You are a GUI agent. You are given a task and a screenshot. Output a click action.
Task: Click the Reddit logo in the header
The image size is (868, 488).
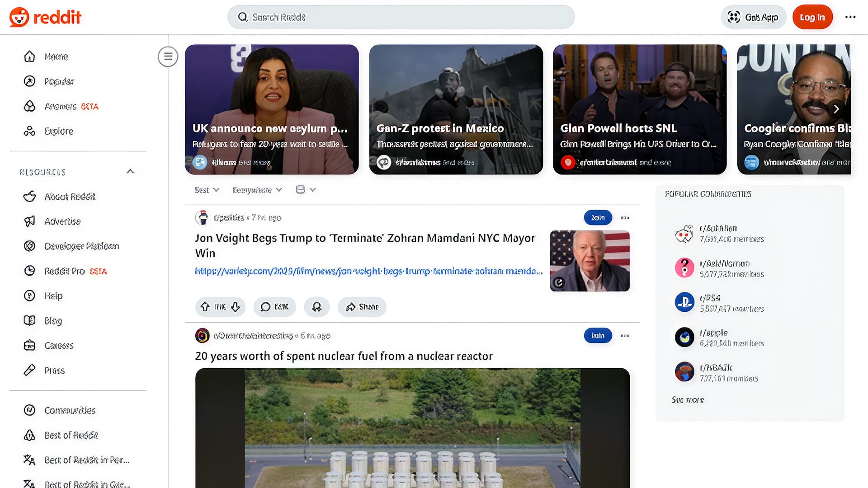pos(45,17)
